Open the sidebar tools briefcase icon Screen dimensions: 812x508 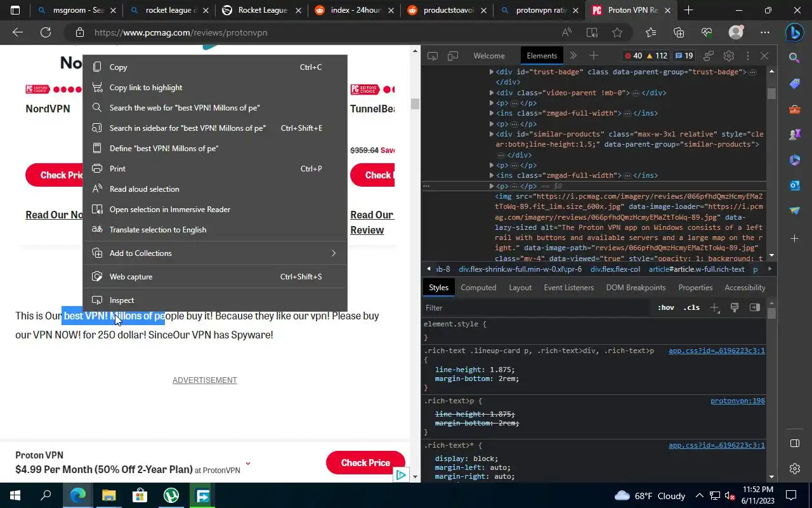point(794,109)
